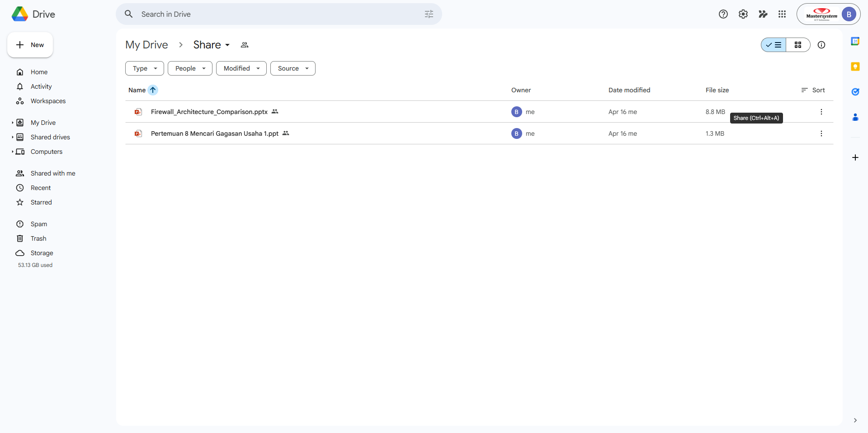
Task: Focus the Search in Drive field
Action: tap(279, 14)
